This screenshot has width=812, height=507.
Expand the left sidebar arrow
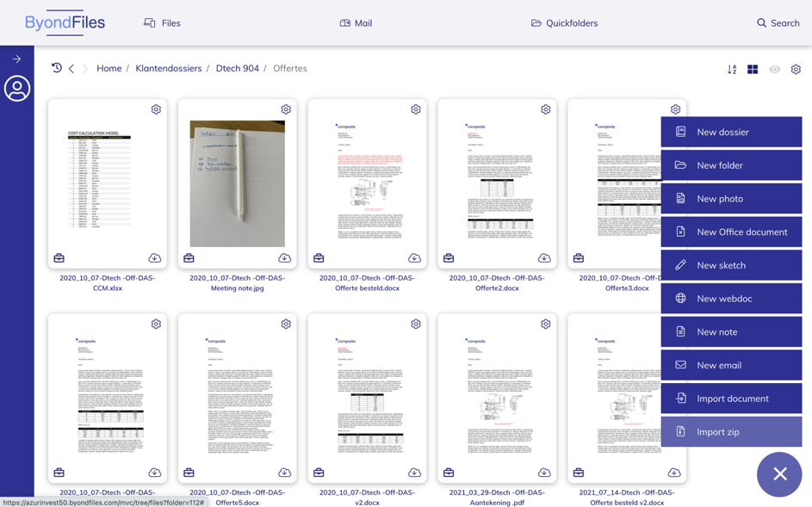click(x=16, y=59)
